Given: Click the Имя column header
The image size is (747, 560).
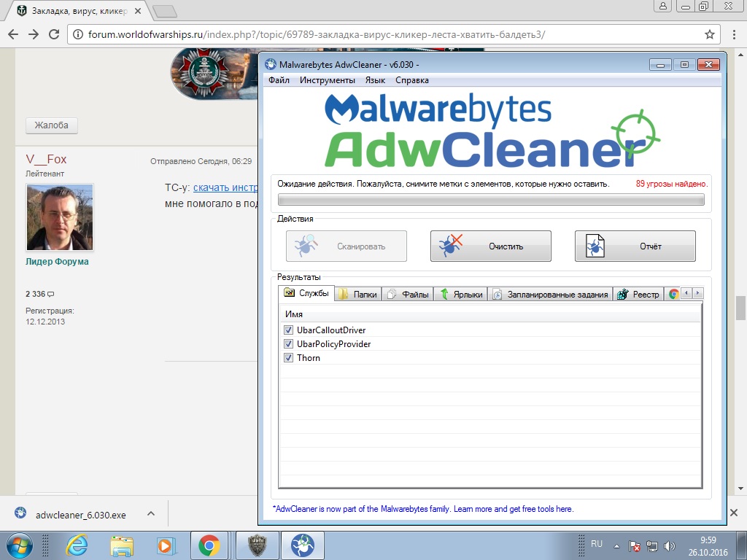Looking at the screenshot, I should pos(489,314).
